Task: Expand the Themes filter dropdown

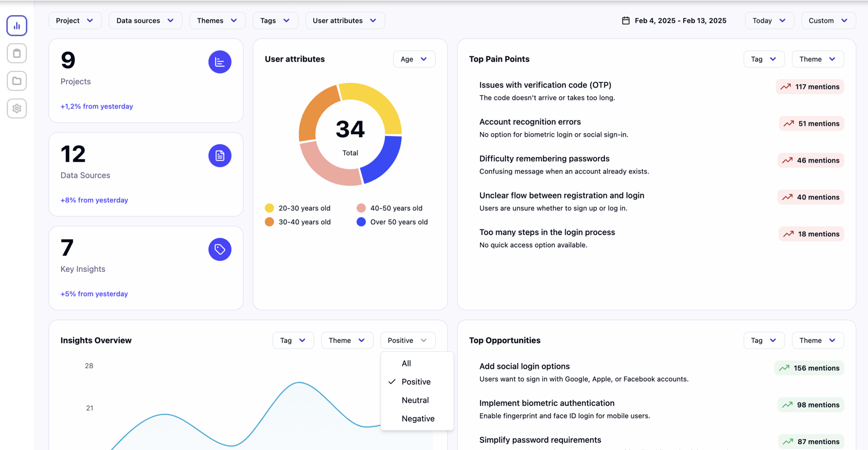Action: click(x=217, y=20)
